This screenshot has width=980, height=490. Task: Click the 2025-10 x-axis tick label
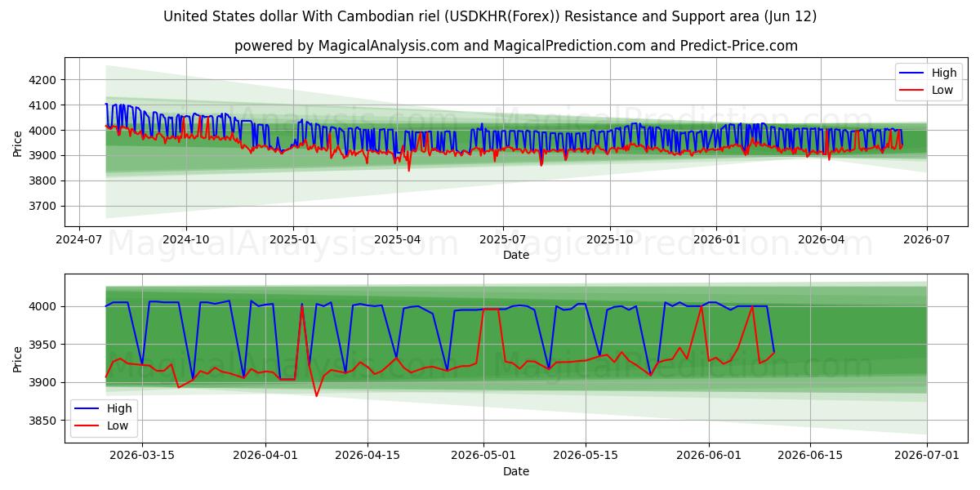[610, 240]
